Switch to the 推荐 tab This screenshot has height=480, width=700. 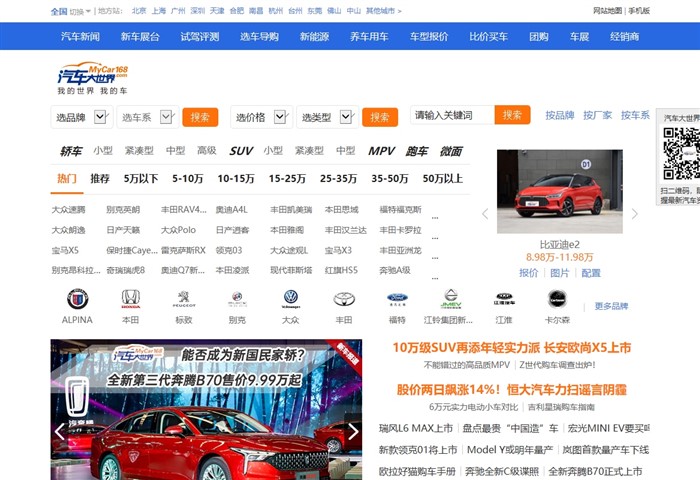point(100,179)
